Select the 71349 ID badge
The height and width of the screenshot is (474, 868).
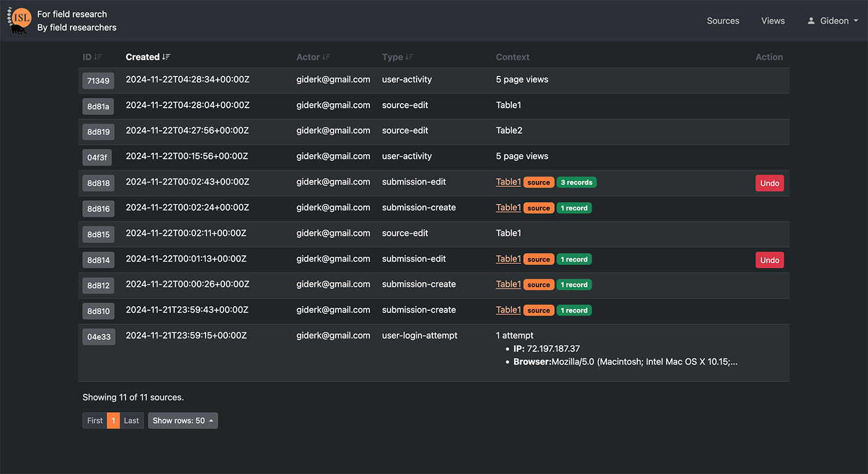pyautogui.click(x=98, y=81)
